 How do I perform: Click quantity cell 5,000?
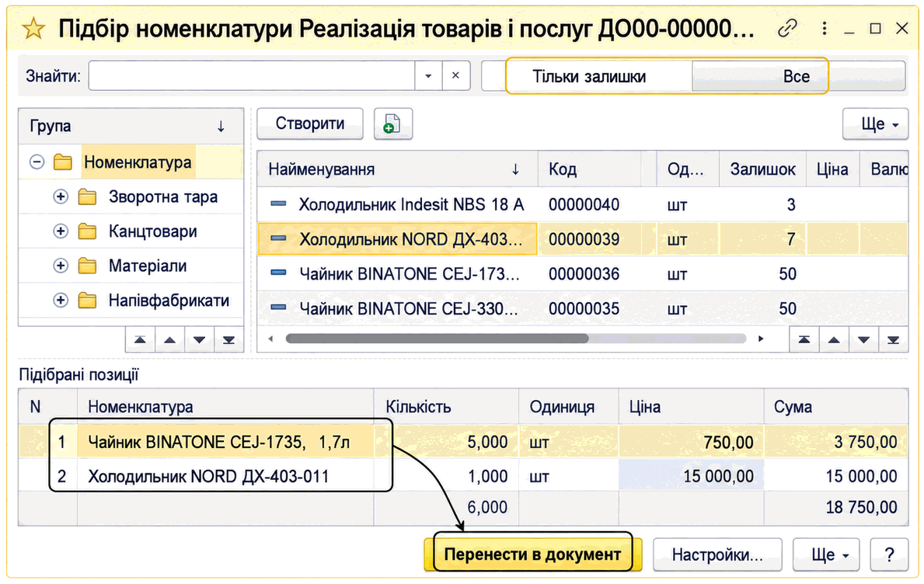click(446, 442)
